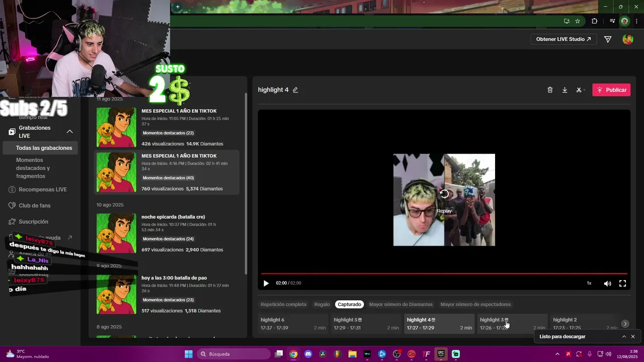Screen dimensions: 644x362
Task: Open the media controls icon in Chrome toolbar
Action: pos(612,21)
